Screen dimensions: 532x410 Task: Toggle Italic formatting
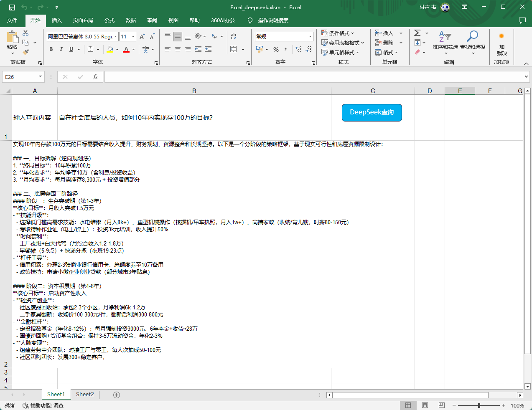tap(61, 49)
